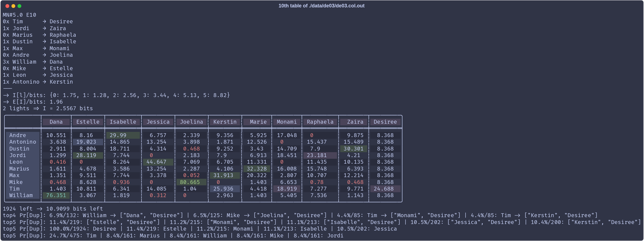Click the cell 25.936 in Tim row
The image size is (644, 241).
click(x=225, y=189)
